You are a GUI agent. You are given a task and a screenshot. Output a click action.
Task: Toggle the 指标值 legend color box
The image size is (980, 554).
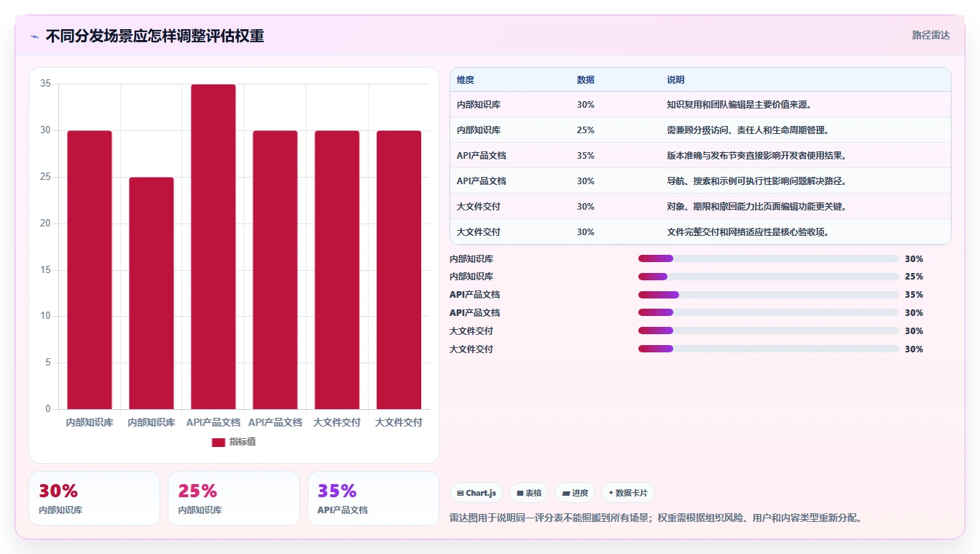219,442
